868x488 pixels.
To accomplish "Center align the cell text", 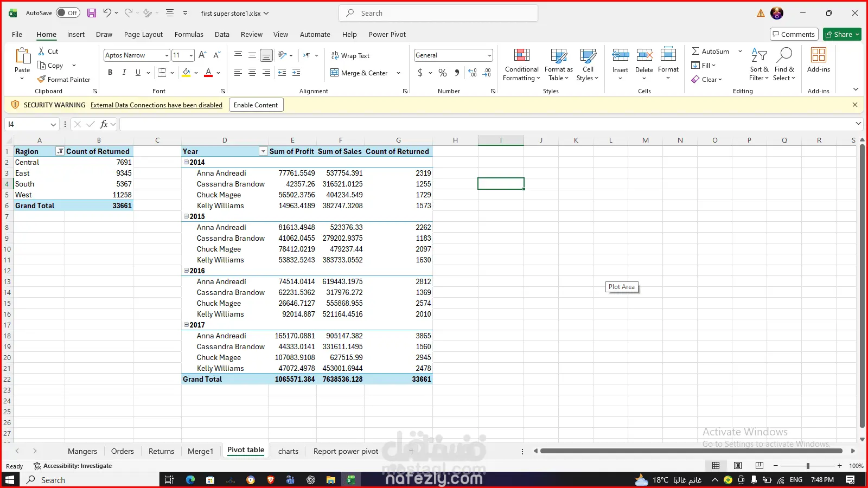I will (x=252, y=73).
